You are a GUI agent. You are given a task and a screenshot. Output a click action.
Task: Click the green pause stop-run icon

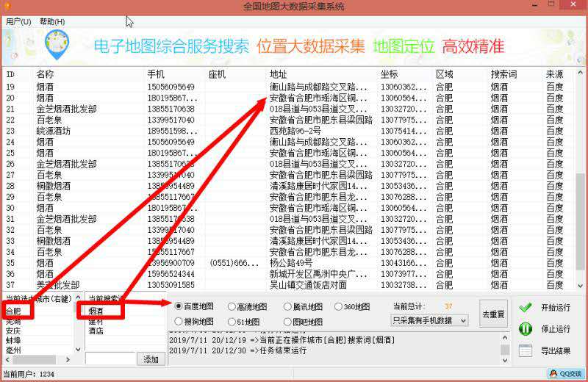pyautogui.click(x=526, y=329)
